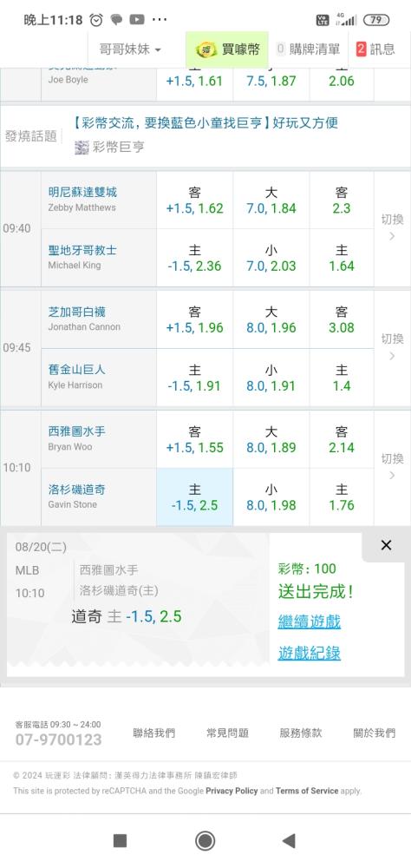Tap the Android home circle button
Viewport: 411px width, 868px height.
(x=205, y=841)
